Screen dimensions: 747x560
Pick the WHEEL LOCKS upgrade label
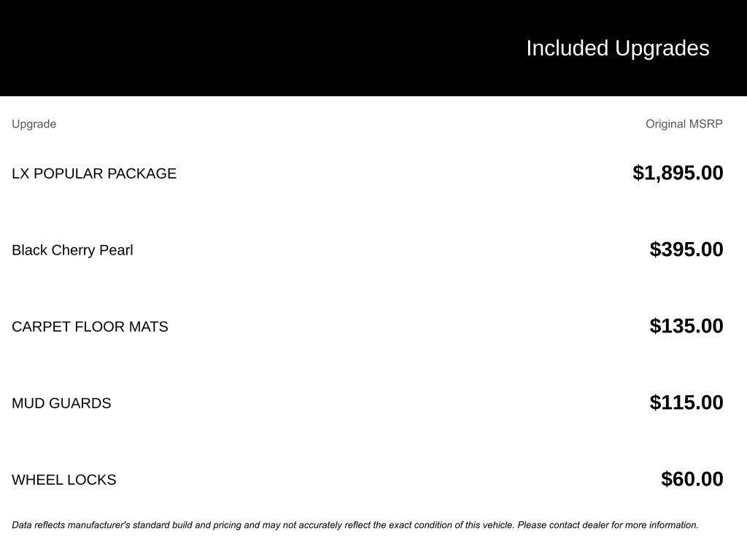tap(64, 480)
